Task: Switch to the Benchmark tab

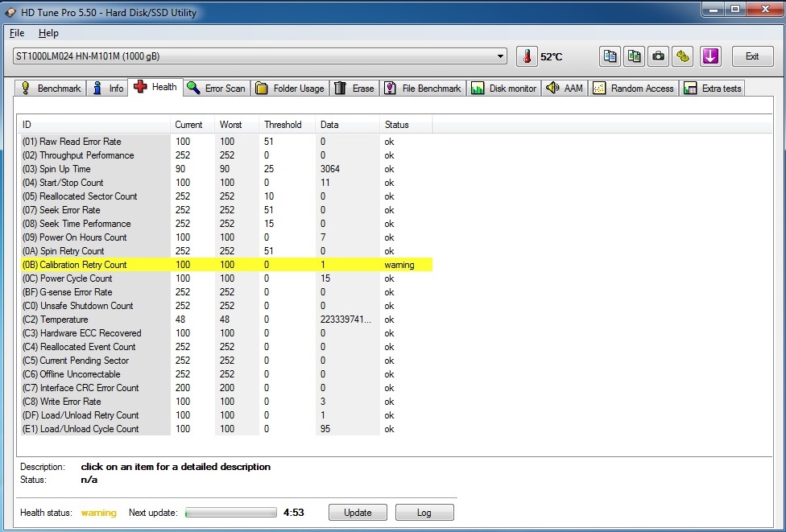Action: (50, 89)
